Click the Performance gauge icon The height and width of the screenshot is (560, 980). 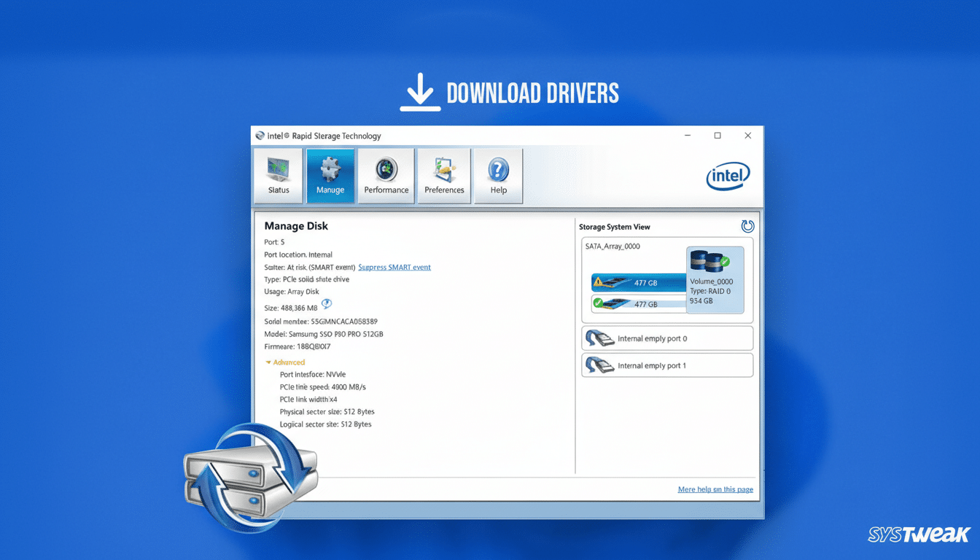coord(386,175)
